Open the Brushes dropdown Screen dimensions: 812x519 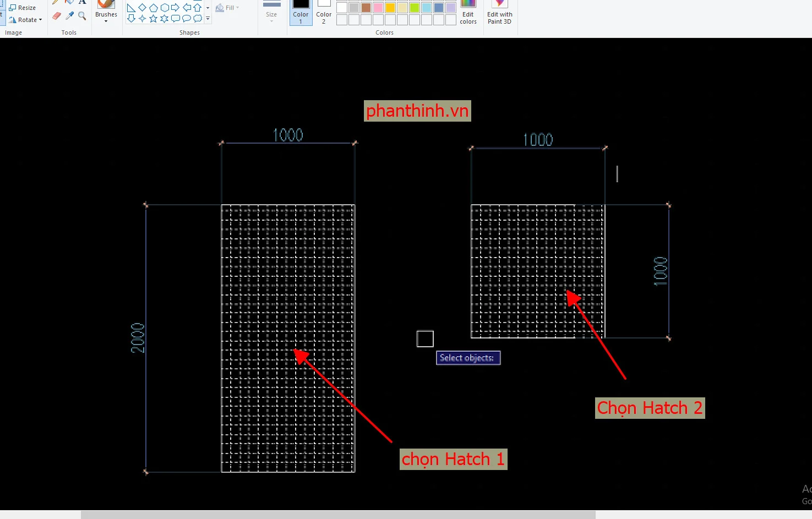[106, 12]
